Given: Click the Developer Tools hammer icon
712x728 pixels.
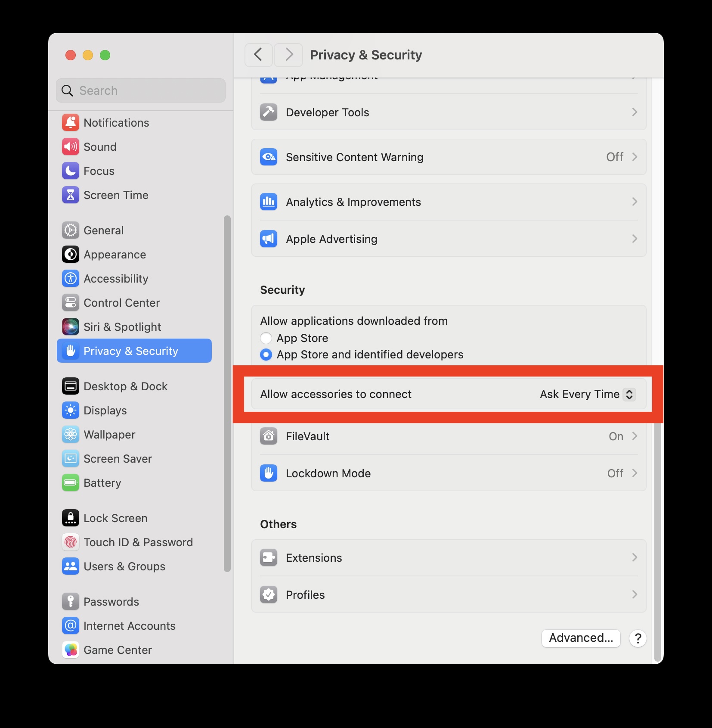Looking at the screenshot, I should (x=268, y=112).
